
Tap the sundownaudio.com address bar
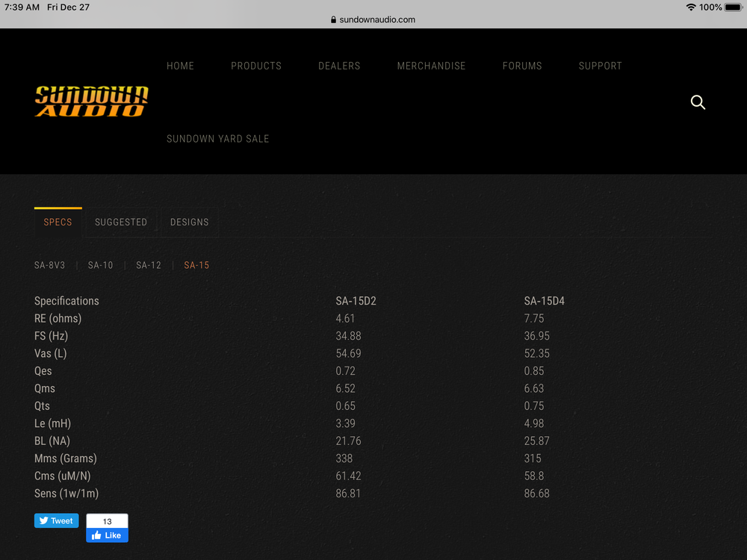click(x=373, y=19)
